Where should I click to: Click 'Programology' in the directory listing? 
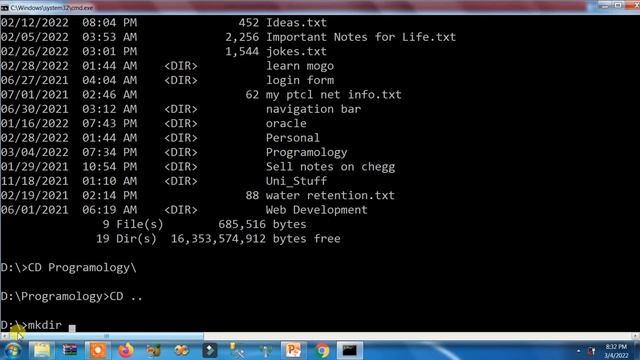point(306,152)
